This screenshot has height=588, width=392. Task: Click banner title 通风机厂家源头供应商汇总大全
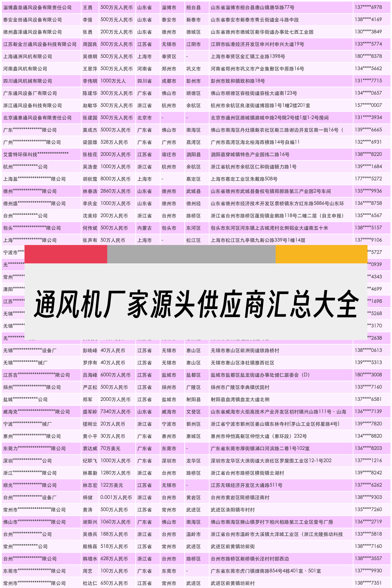coord(196,305)
